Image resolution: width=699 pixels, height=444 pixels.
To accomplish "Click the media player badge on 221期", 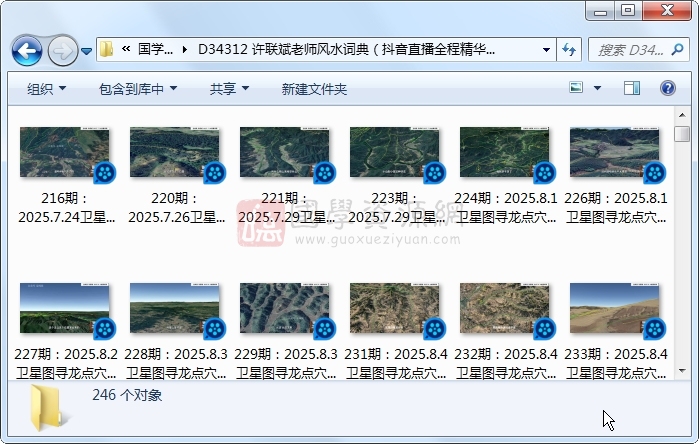I will coord(325,173).
